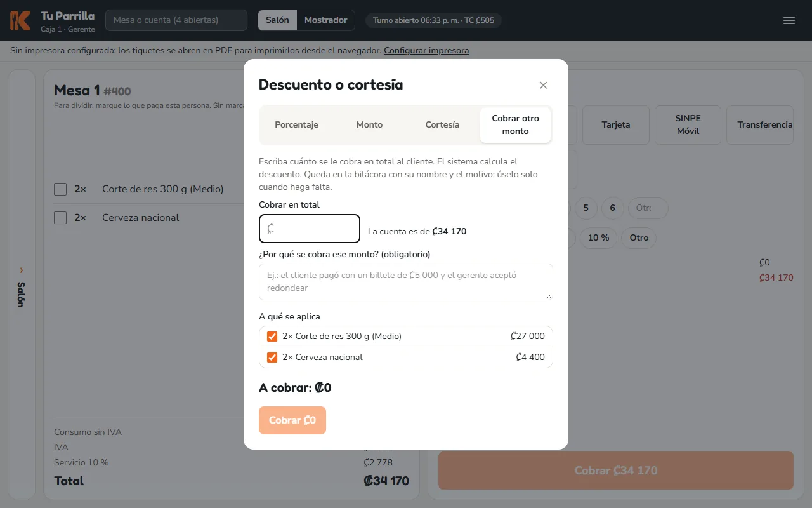Viewport: 812px width, 508px height.
Task: Click the Total ₡34 170 amount
Action: pyautogui.click(x=386, y=481)
